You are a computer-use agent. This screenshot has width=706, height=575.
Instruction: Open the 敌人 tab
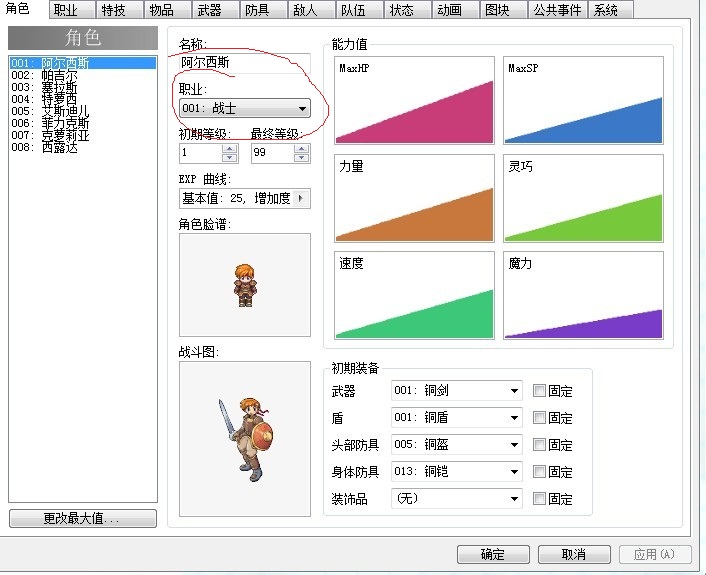pyautogui.click(x=312, y=9)
